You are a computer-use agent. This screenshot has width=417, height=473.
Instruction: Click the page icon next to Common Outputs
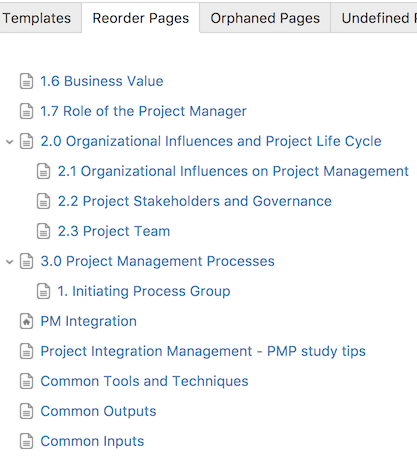[26, 411]
